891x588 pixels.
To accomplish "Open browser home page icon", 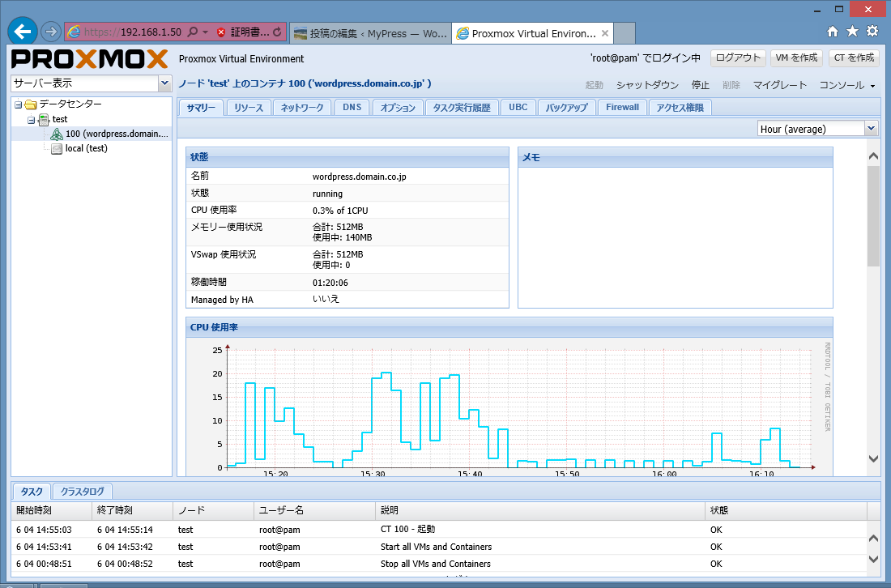I will pos(833,32).
